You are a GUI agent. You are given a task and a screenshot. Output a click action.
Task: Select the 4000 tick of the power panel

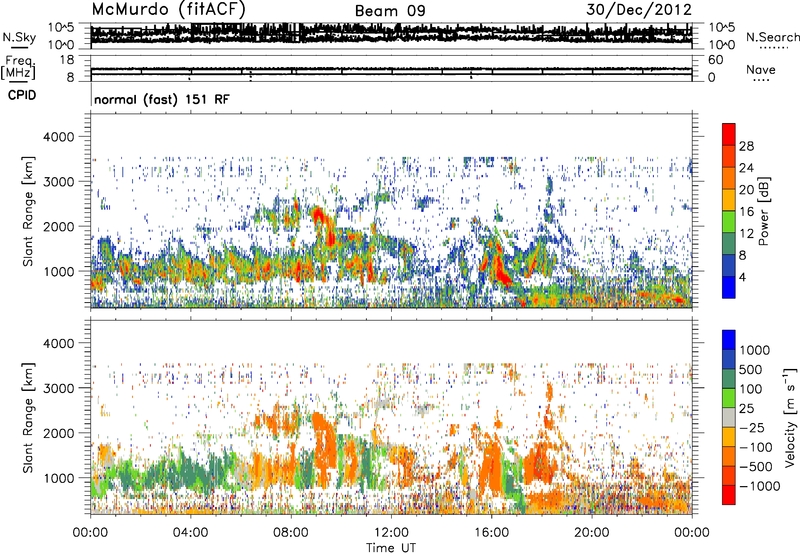(x=58, y=137)
